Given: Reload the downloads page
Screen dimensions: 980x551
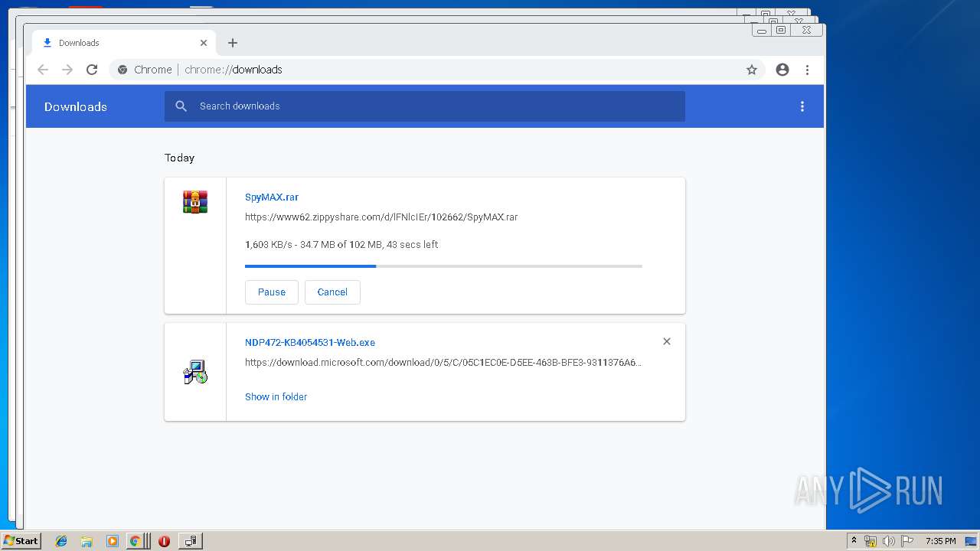Looking at the screenshot, I should (x=92, y=70).
